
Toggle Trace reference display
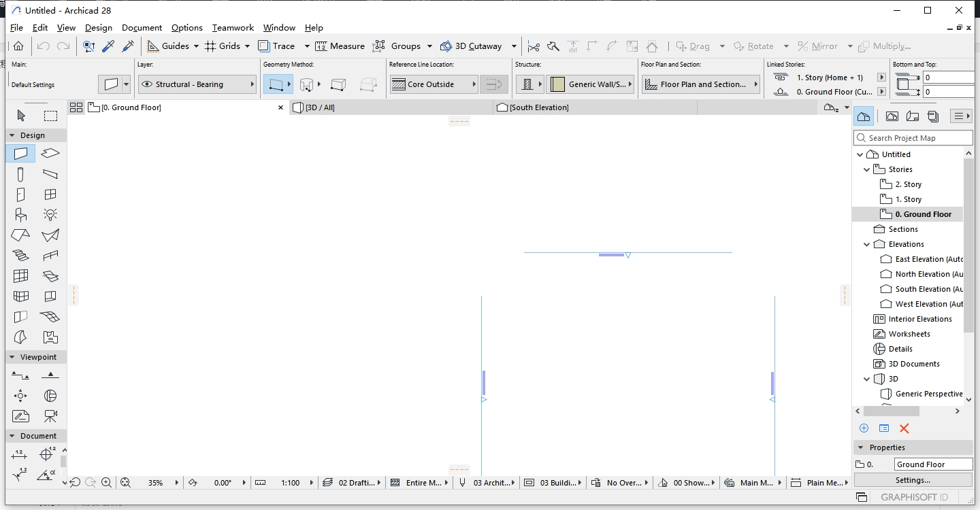(x=279, y=46)
